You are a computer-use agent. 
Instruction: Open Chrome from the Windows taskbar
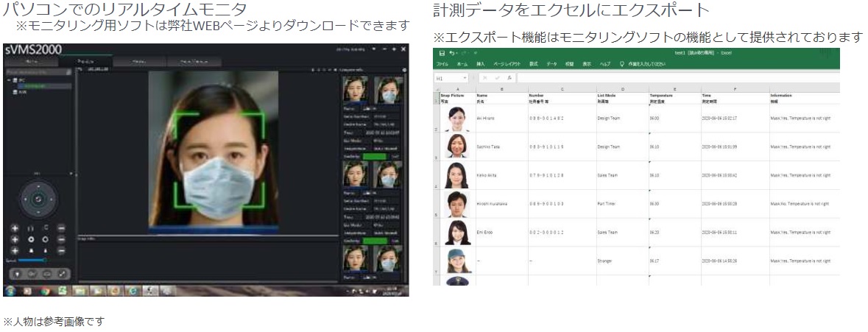(x=45, y=290)
